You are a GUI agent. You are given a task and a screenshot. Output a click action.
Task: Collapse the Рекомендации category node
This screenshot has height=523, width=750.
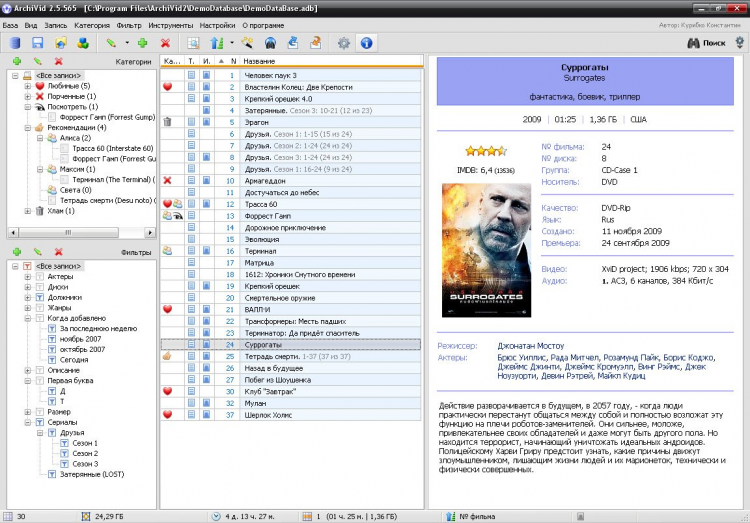click(x=27, y=128)
